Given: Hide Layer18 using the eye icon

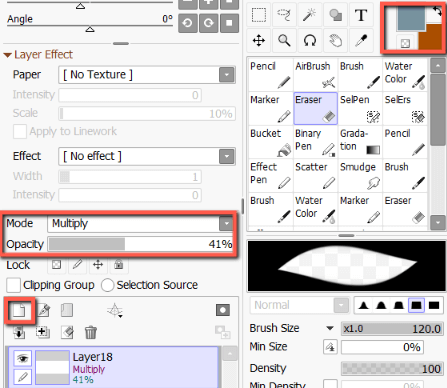Looking at the screenshot, I should click(x=23, y=358).
